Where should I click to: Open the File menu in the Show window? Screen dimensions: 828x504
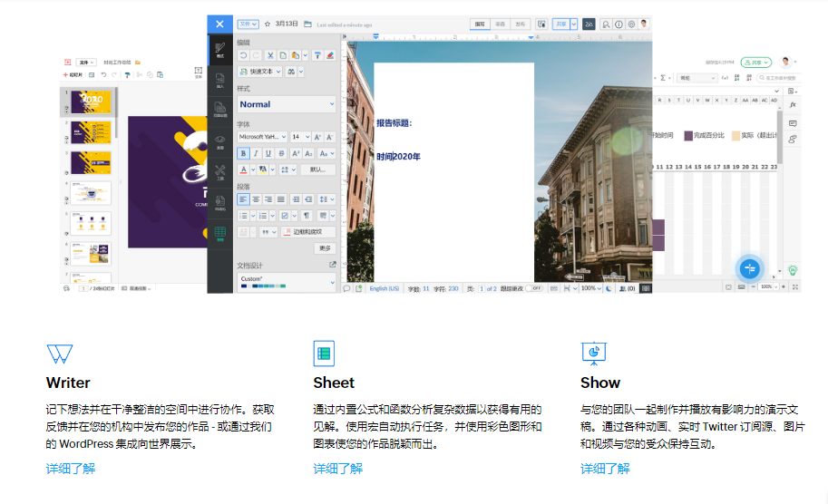coord(86,63)
